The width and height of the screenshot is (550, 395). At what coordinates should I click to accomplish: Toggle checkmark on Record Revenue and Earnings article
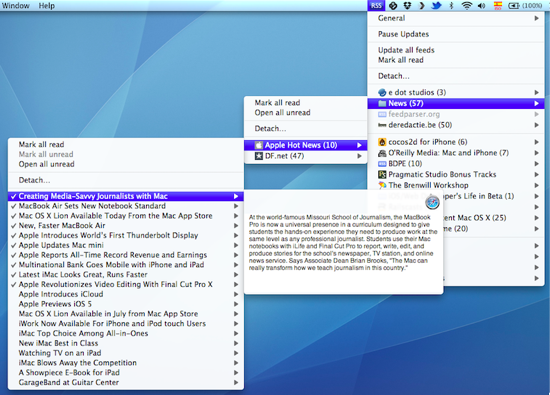pos(14,255)
